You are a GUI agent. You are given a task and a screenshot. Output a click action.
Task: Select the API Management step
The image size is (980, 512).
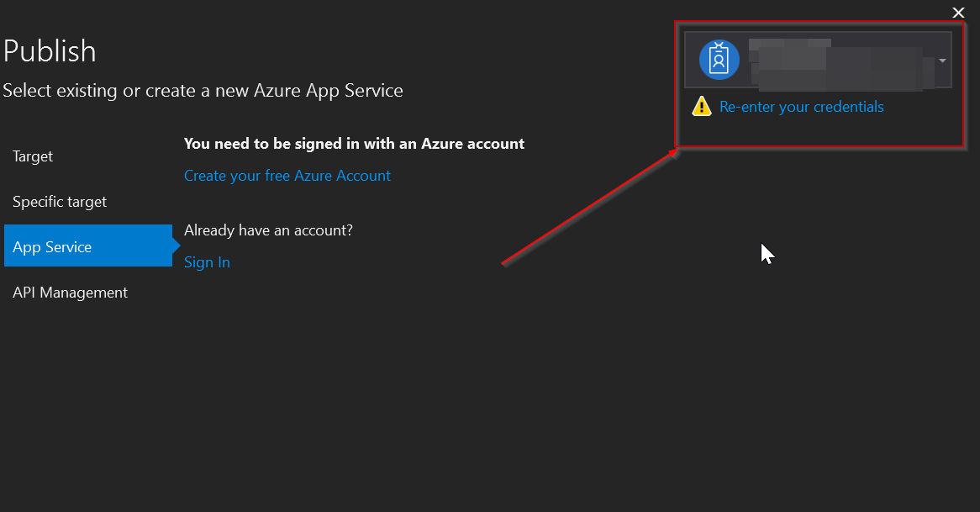[x=70, y=293]
